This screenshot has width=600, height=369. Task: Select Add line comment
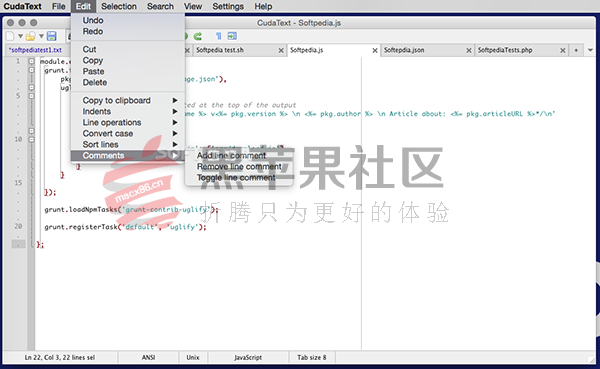click(x=231, y=155)
